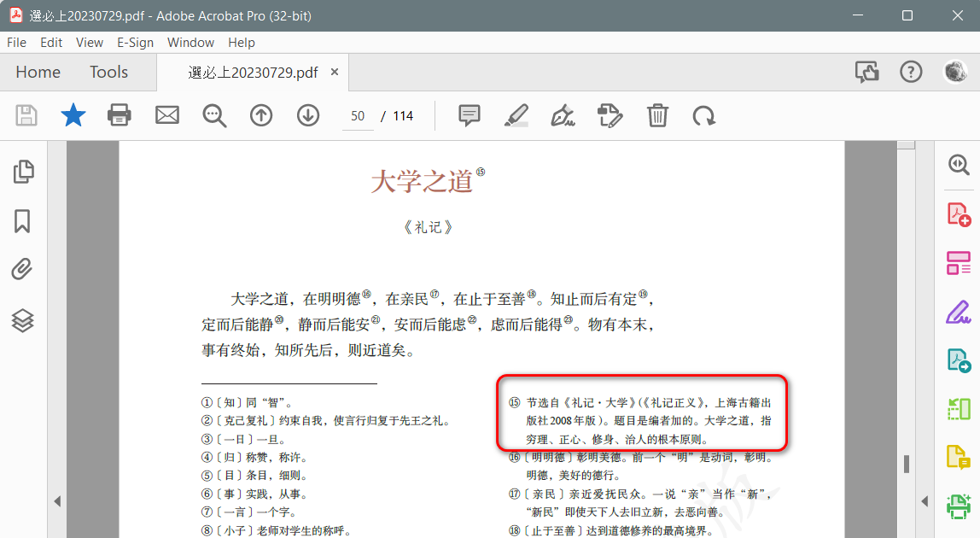Show the Bookmarks panel
The image size is (980, 538).
click(23, 221)
